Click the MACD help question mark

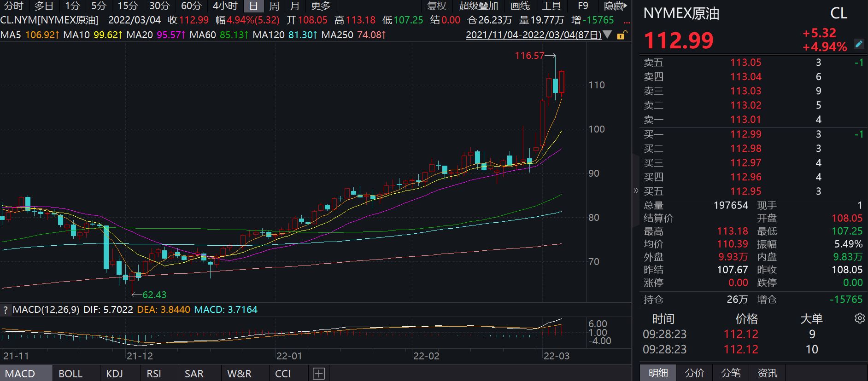[6, 310]
